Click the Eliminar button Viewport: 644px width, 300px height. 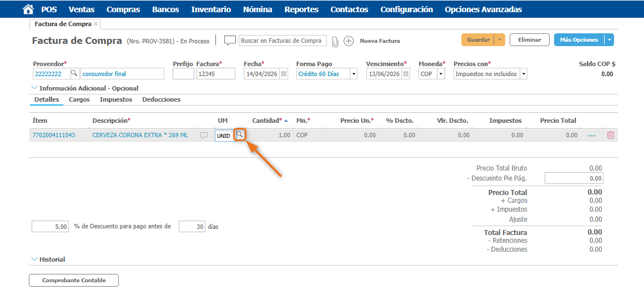pos(529,40)
